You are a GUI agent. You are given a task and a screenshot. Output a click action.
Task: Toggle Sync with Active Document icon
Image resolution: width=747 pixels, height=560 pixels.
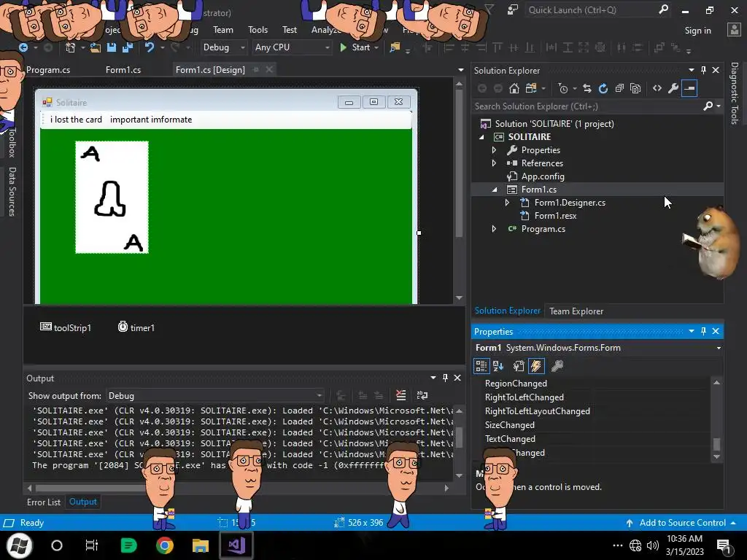[587, 88]
